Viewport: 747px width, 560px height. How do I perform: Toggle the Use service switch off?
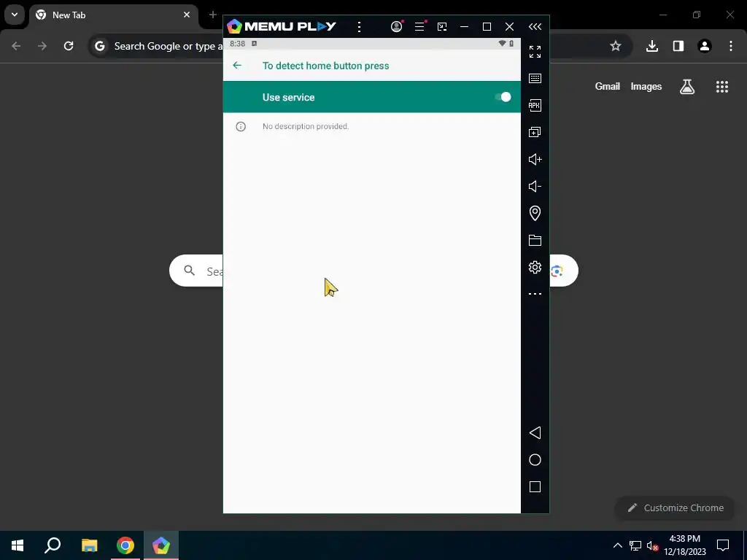click(503, 97)
